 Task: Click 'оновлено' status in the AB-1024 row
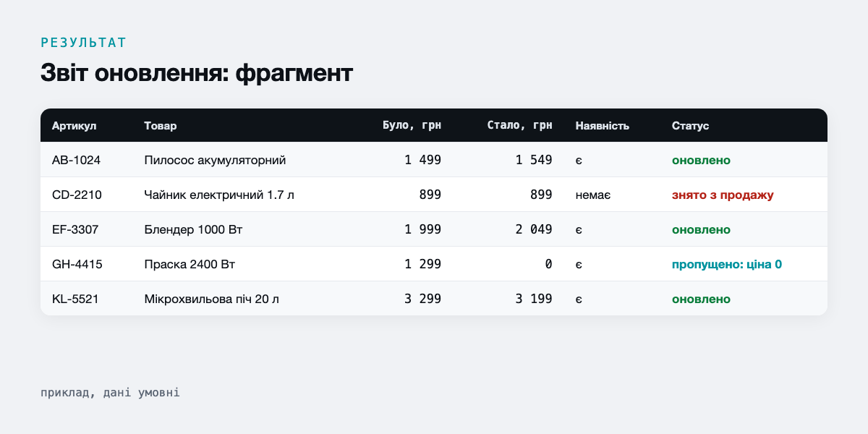coord(701,160)
